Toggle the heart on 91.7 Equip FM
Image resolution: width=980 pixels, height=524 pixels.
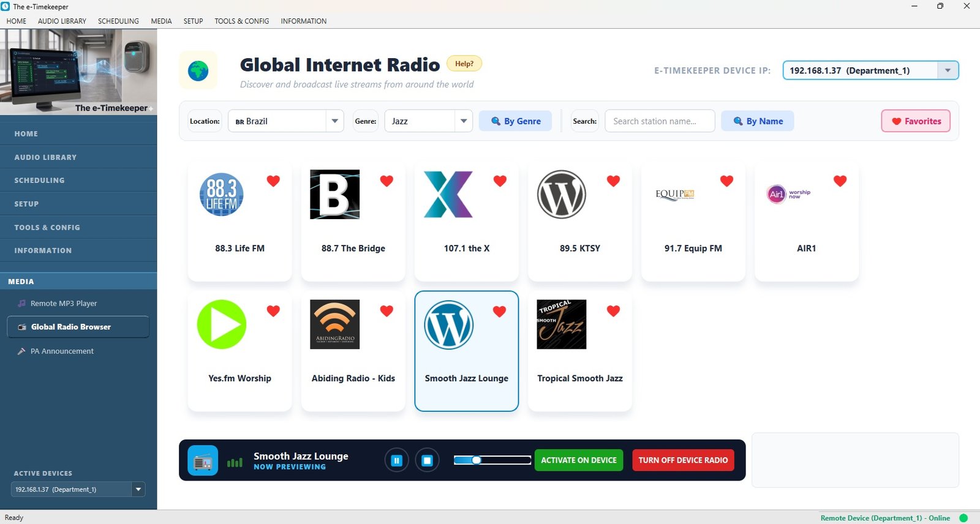coord(726,181)
